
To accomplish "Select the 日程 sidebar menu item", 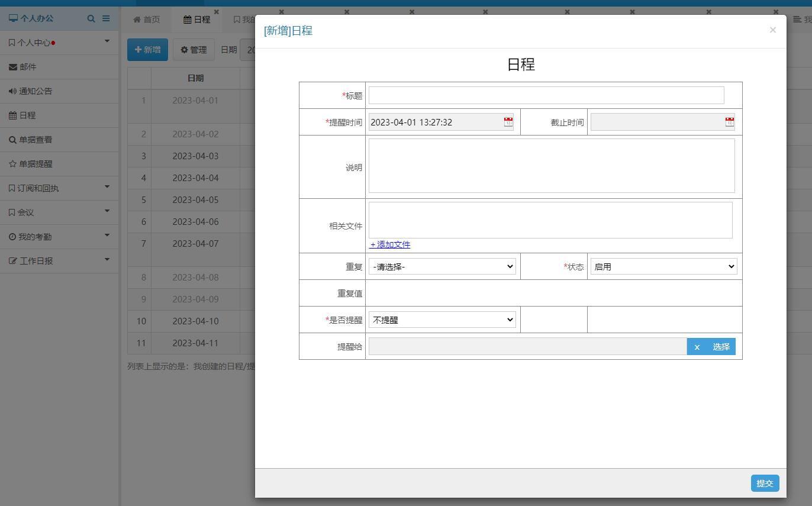I will (27, 115).
